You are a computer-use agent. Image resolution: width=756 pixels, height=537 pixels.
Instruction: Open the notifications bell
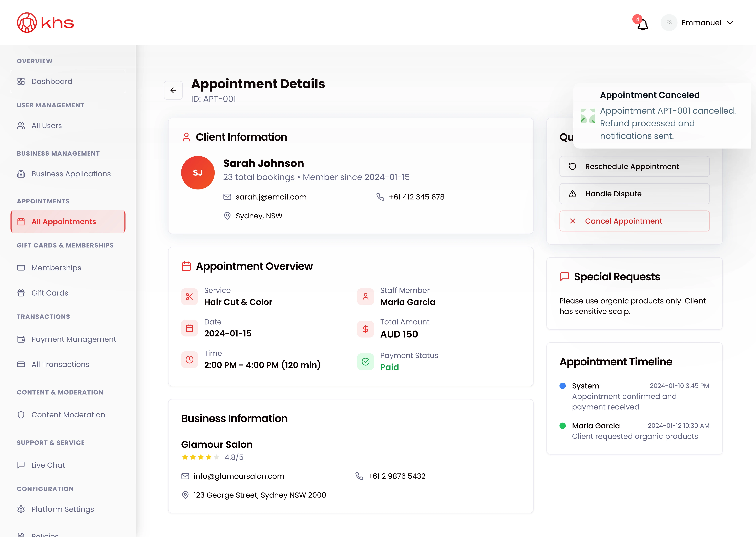coord(642,25)
